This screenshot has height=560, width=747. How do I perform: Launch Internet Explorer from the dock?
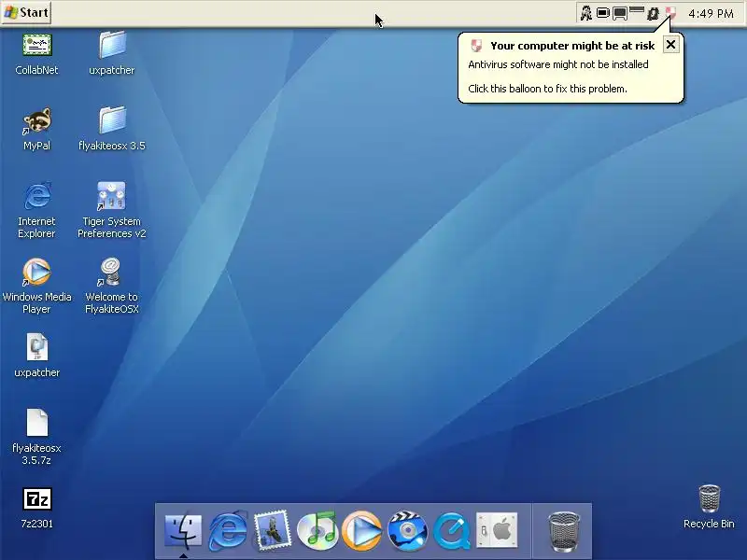(x=228, y=530)
